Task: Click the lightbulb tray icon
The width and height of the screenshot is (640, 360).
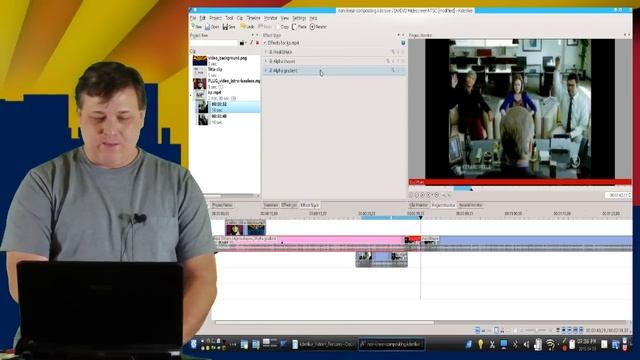Action: (x=481, y=344)
